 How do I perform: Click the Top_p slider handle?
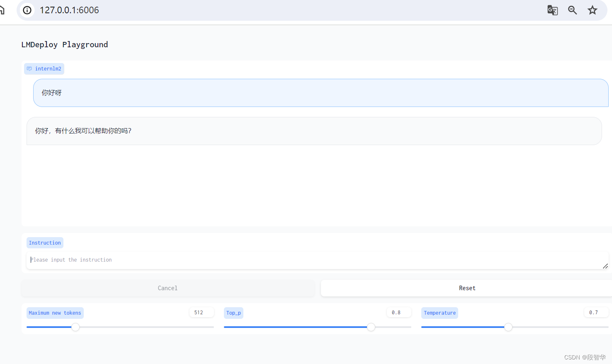(371, 327)
